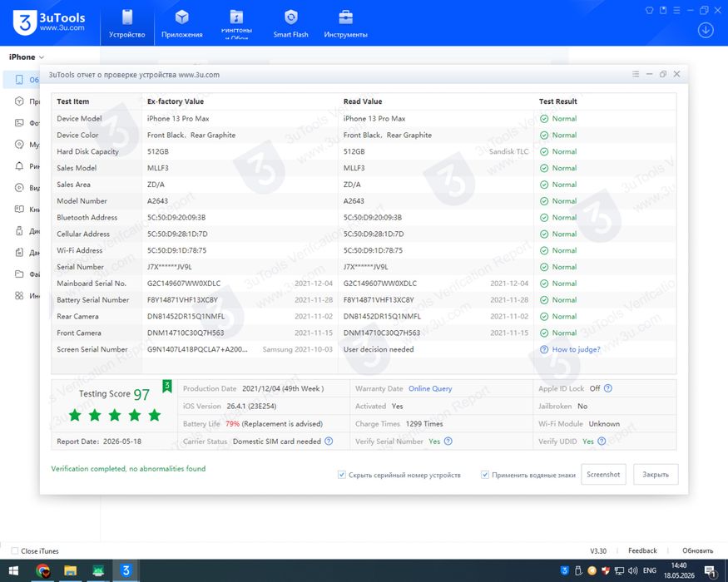This screenshot has width=728, height=582.
Task: Select the device info sidebar icon
Action: pyautogui.click(x=19, y=80)
